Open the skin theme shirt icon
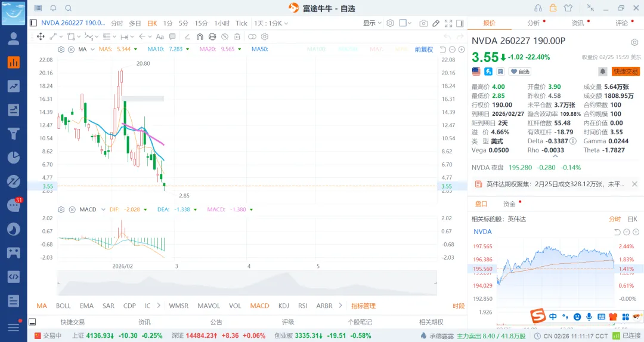The height and width of the screenshot is (342, 644). (x=568, y=8)
